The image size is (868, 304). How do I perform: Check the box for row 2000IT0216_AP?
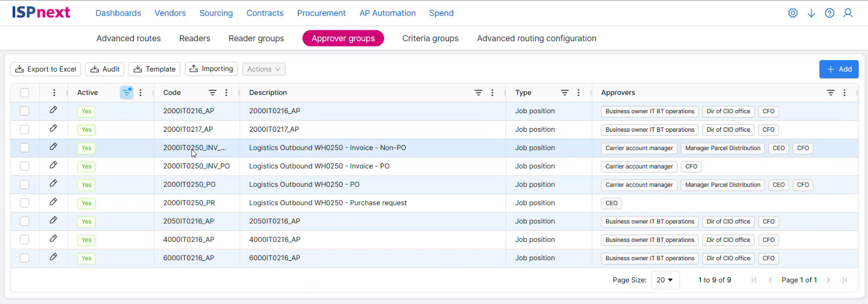25,111
